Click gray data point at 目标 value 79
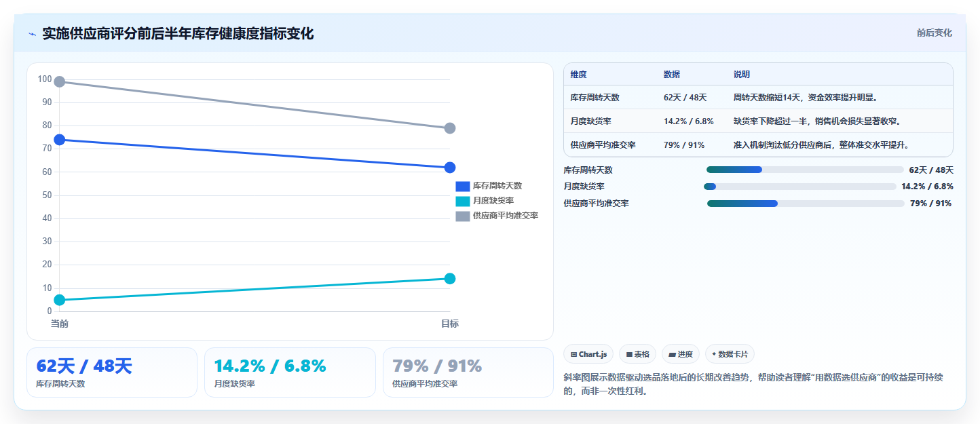980x424 pixels. click(449, 128)
